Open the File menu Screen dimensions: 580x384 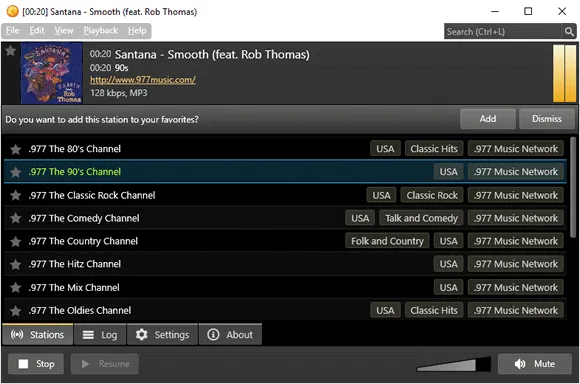click(13, 31)
